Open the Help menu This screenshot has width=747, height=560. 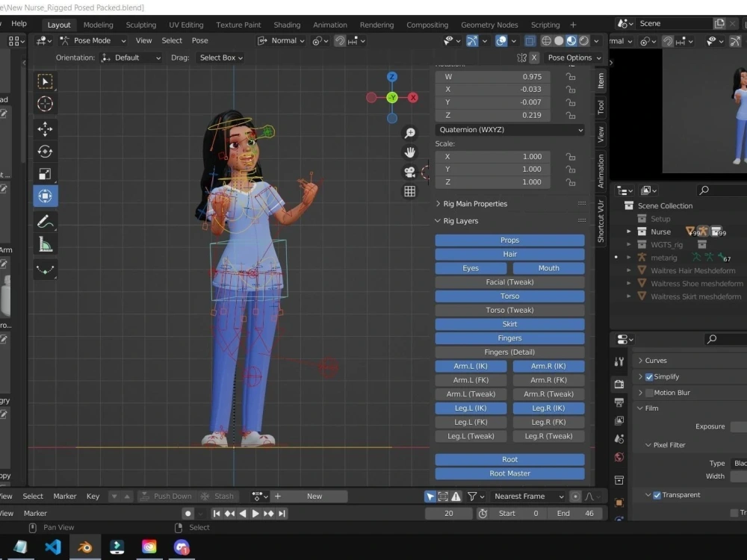point(19,24)
